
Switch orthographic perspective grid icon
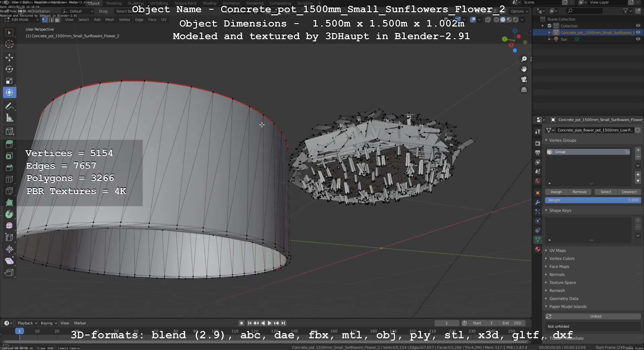(x=524, y=90)
